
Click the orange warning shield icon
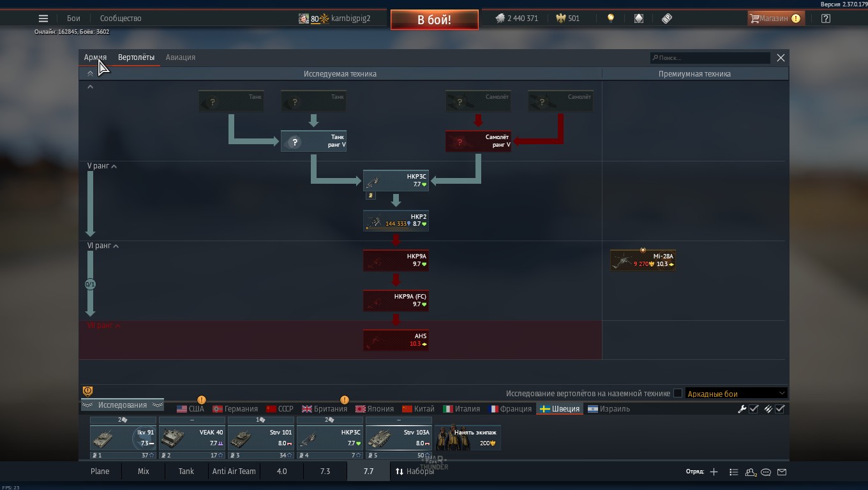(x=88, y=391)
